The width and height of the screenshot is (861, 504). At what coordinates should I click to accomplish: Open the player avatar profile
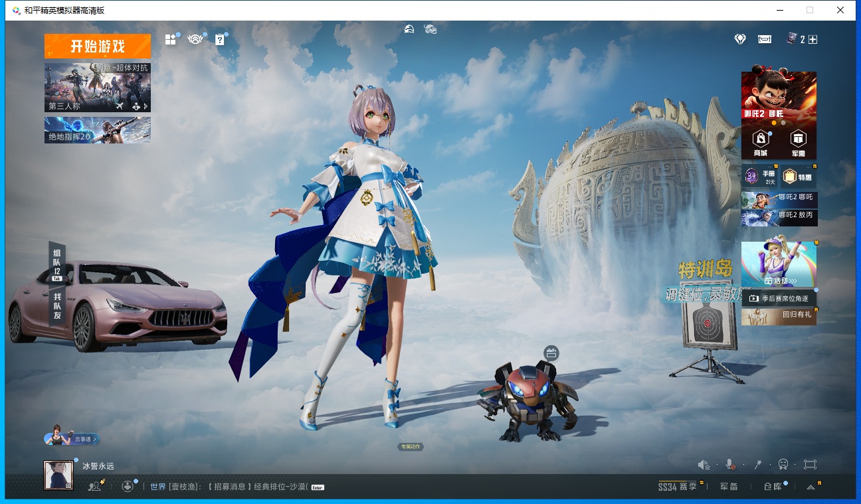click(58, 475)
